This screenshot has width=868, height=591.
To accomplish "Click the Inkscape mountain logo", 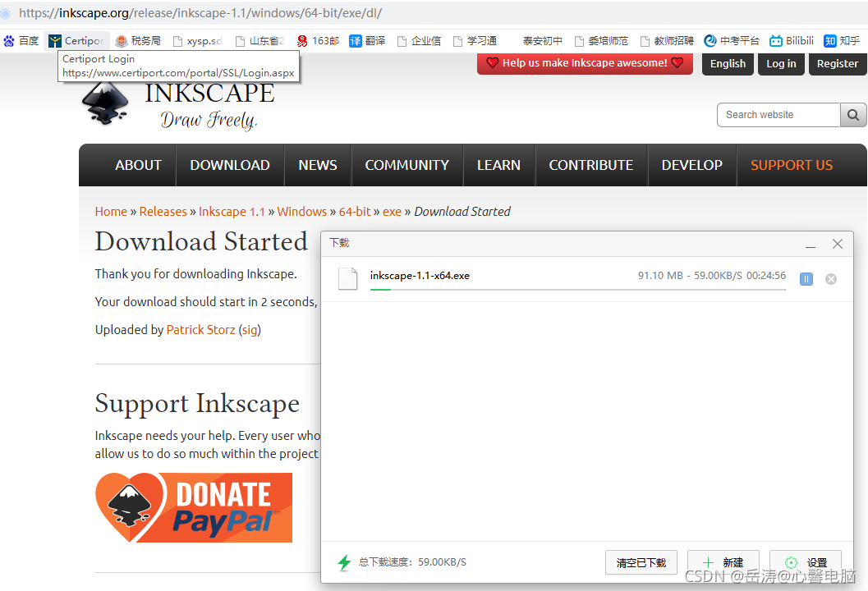I will 105,103.
